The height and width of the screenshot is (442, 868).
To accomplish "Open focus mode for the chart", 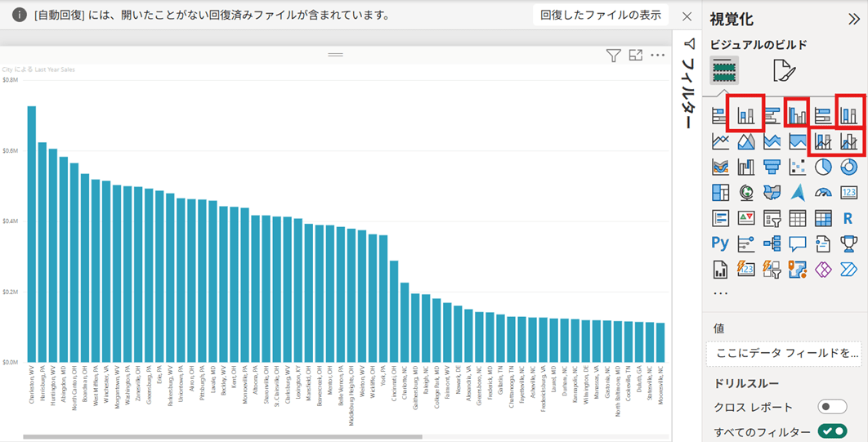I will (x=636, y=56).
